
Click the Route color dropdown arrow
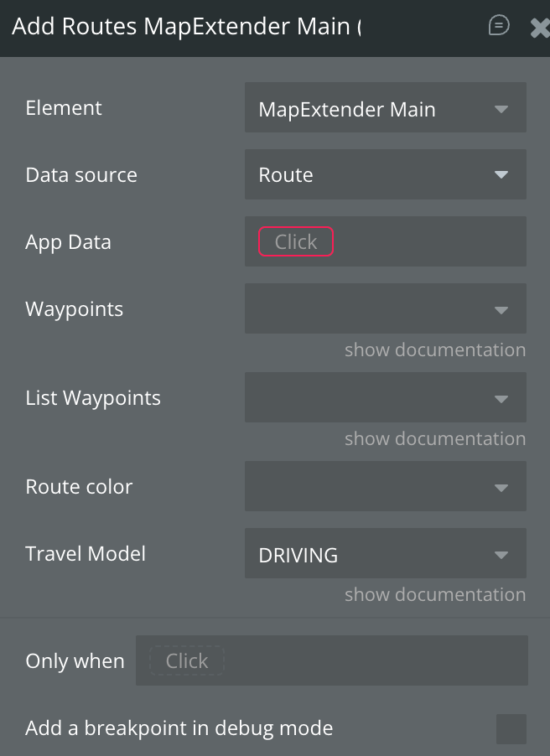click(501, 487)
